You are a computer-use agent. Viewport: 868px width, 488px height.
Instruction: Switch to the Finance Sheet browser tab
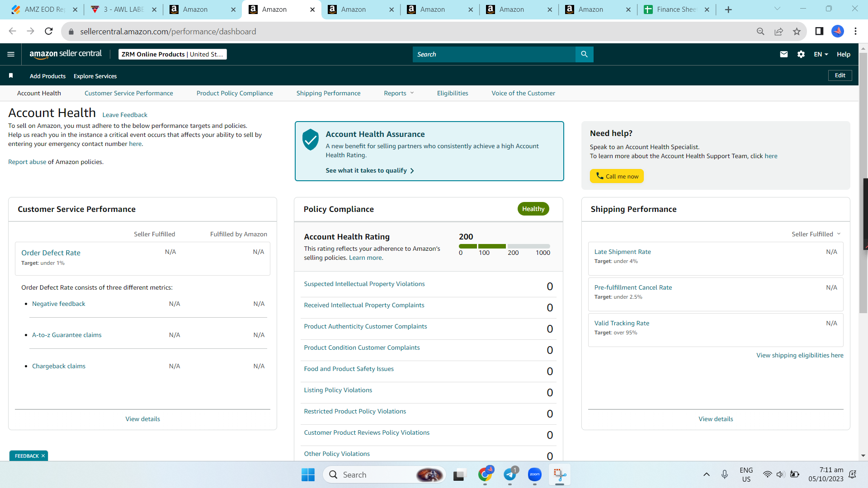[676, 9]
